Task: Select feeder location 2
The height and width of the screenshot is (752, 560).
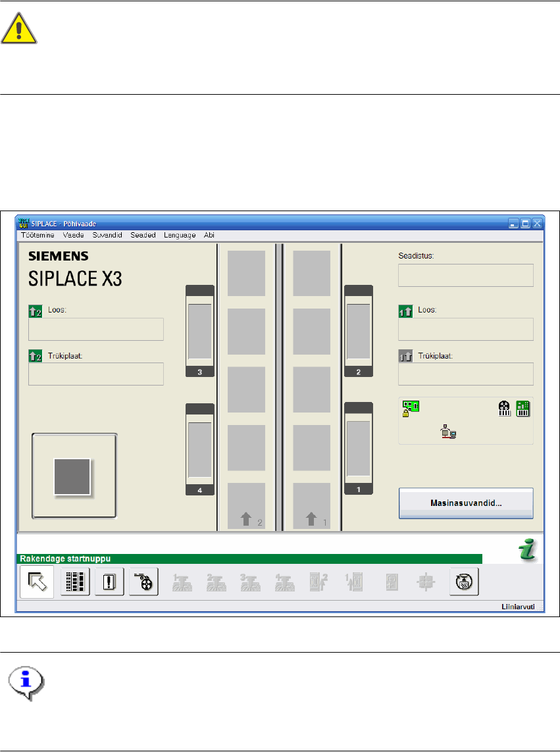Action: (x=359, y=331)
